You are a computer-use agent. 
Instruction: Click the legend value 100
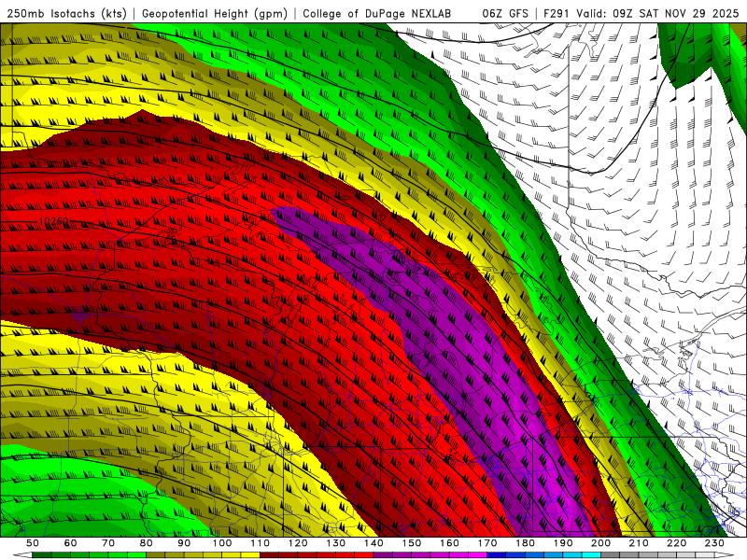(x=222, y=543)
